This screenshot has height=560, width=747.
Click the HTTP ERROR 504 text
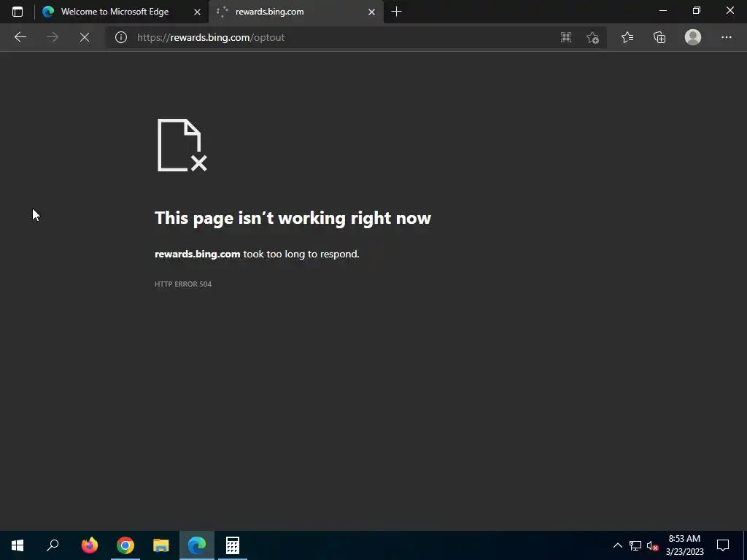183,284
